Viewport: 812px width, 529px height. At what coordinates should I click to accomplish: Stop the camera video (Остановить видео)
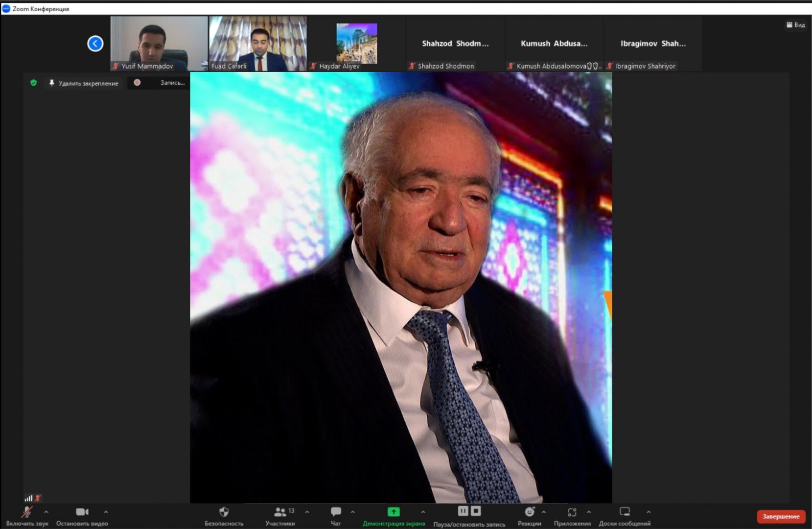pos(82,512)
